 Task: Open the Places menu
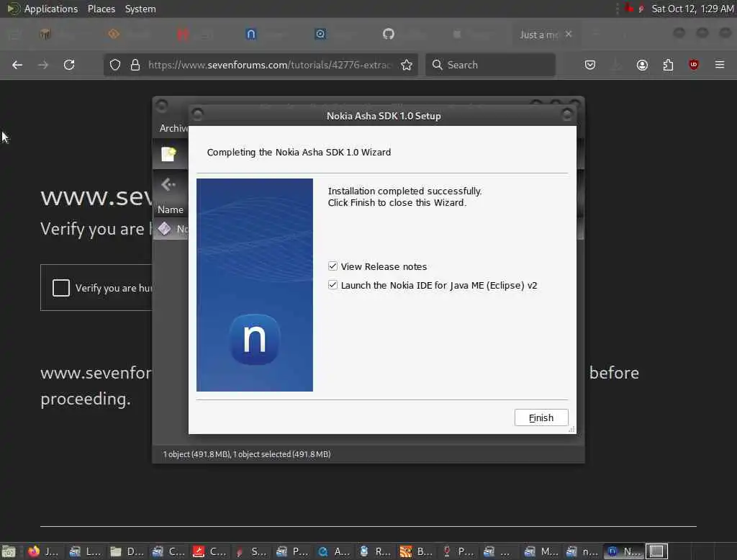(101, 9)
